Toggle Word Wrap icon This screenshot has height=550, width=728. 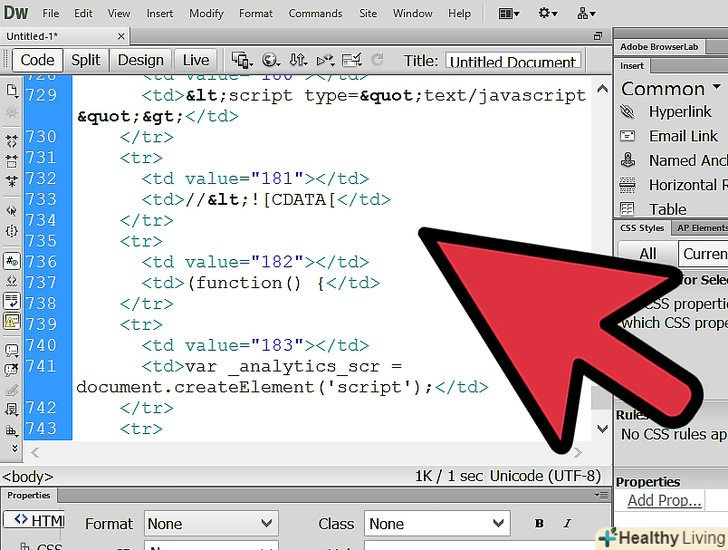click(x=12, y=301)
